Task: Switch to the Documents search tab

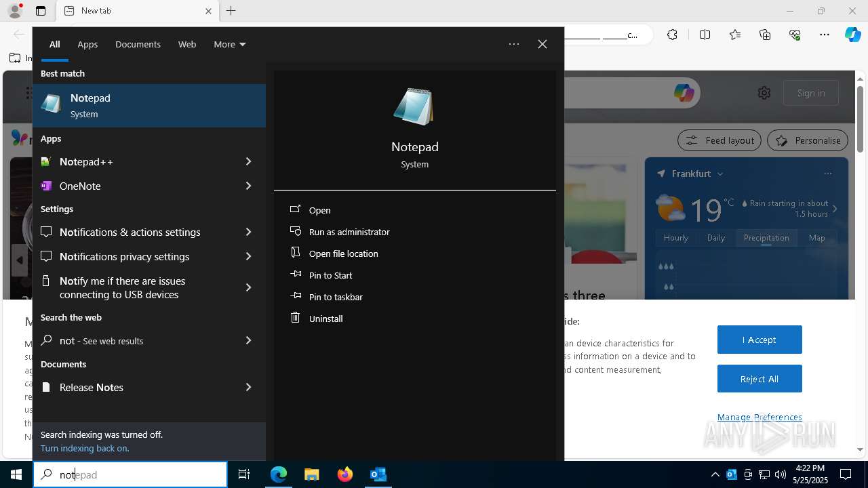Action: pos(138,44)
